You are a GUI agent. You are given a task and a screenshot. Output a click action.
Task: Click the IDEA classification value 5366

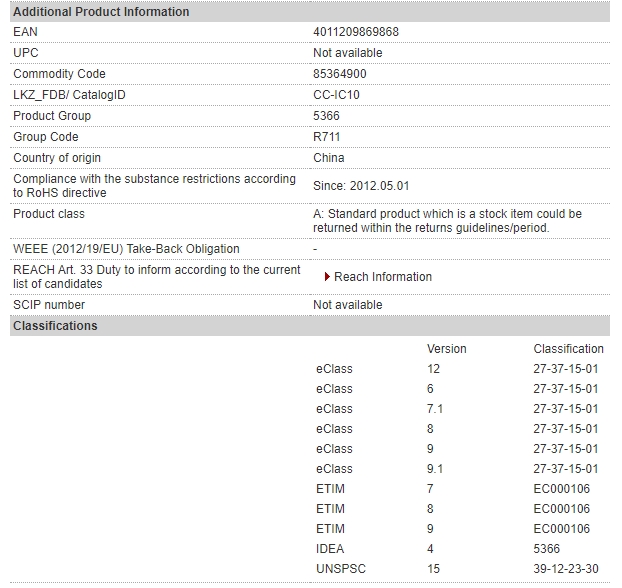click(x=547, y=549)
